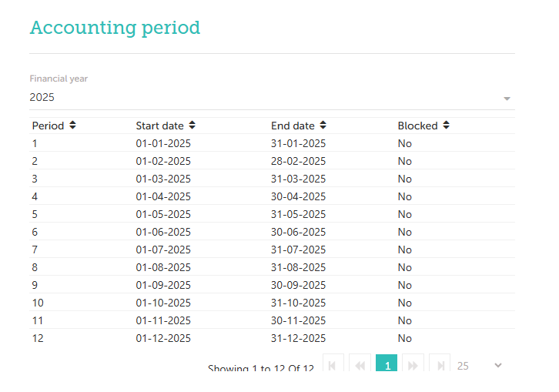Sort by Blocked column arrow icon

[446, 126]
